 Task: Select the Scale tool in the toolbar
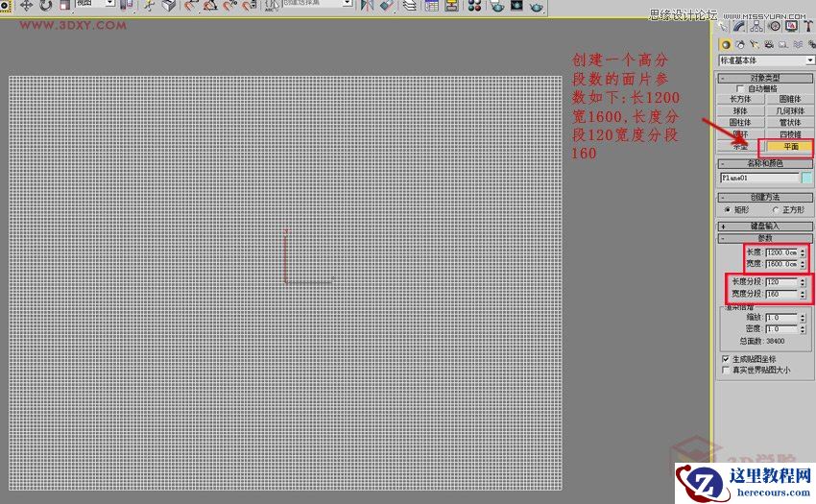pyautogui.click(x=64, y=5)
